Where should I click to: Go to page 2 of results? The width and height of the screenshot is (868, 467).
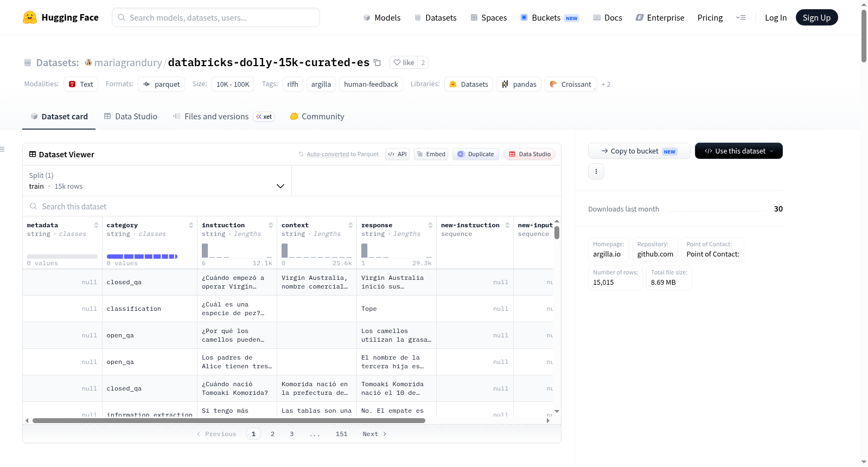tap(272, 434)
